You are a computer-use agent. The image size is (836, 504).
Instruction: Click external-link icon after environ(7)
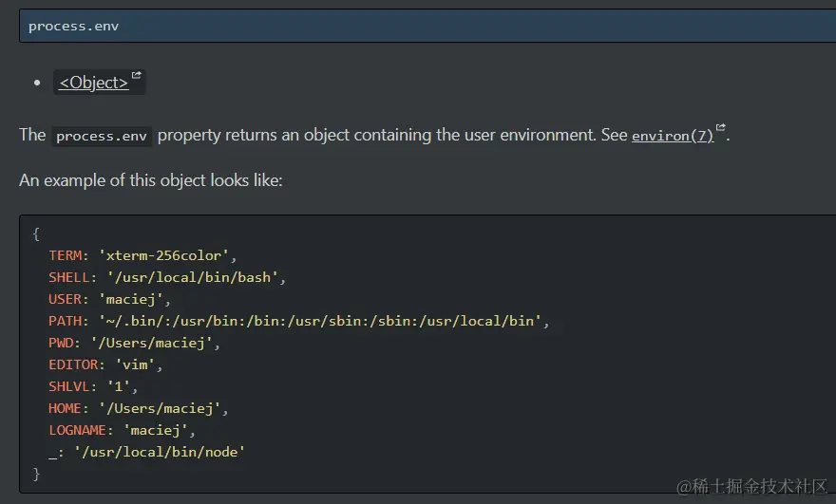(720, 129)
